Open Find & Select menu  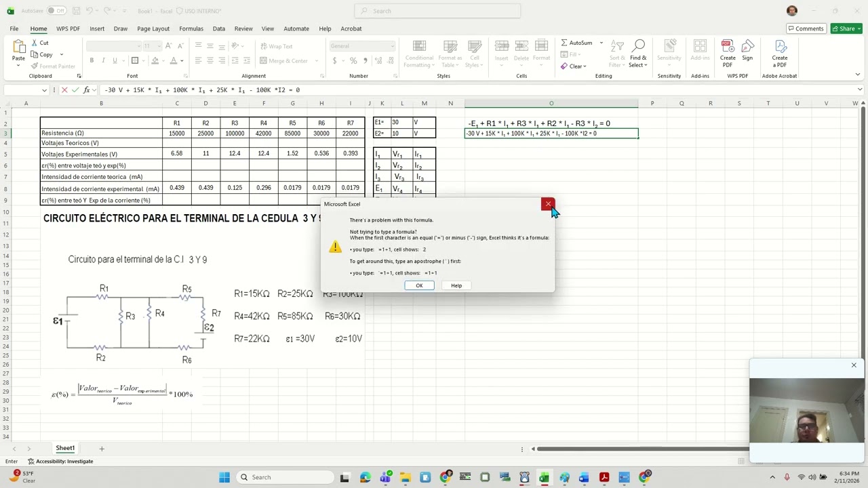(638, 54)
